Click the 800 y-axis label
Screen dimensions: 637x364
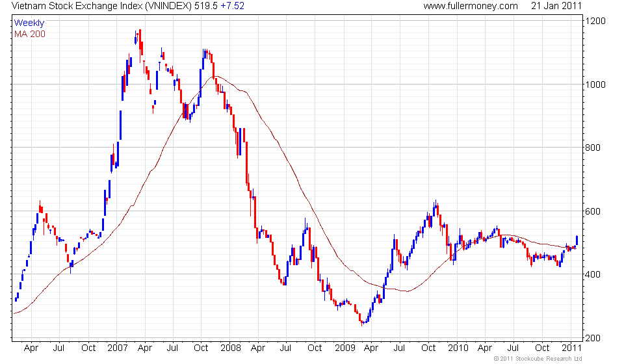[593, 148]
